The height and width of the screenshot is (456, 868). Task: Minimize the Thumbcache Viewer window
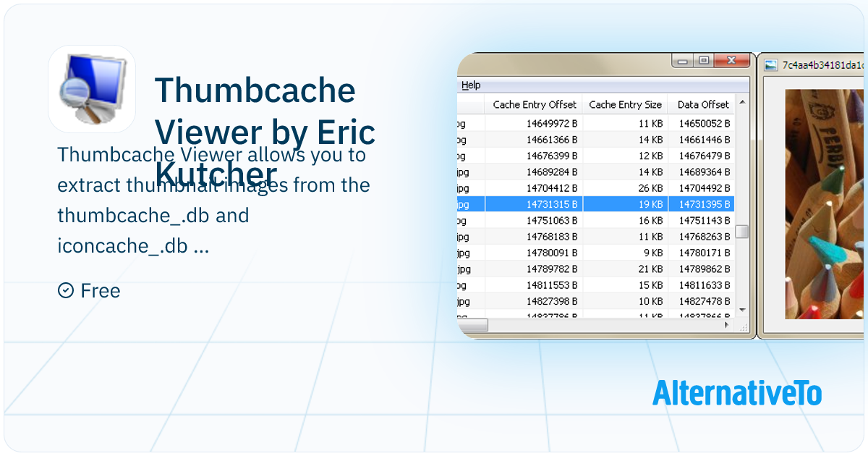coord(681,61)
